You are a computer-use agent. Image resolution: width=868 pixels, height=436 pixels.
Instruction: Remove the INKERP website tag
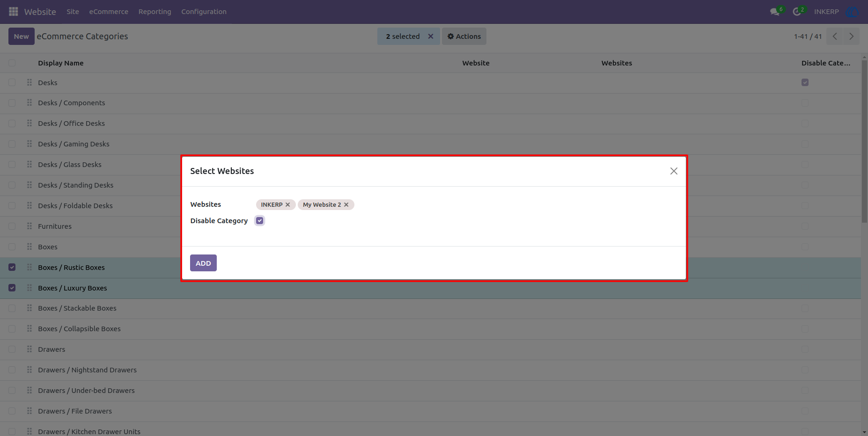[288, 205]
